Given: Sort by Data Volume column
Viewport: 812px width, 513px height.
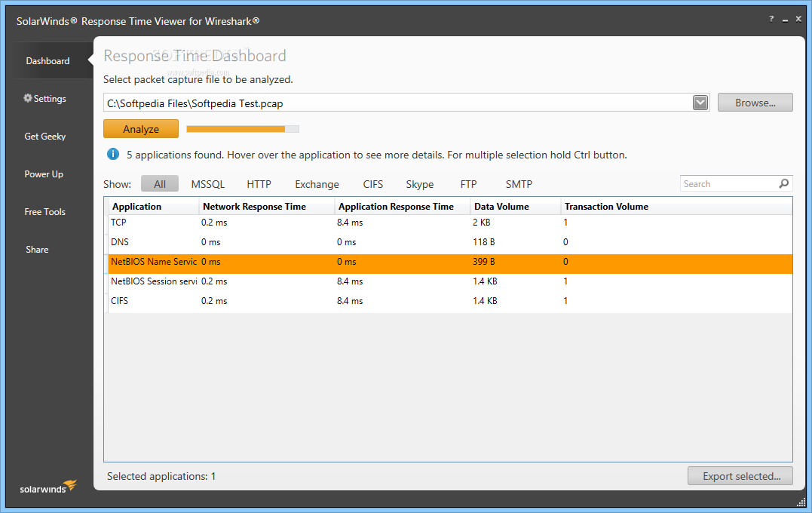Looking at the screenshot, I should (516, 206).
